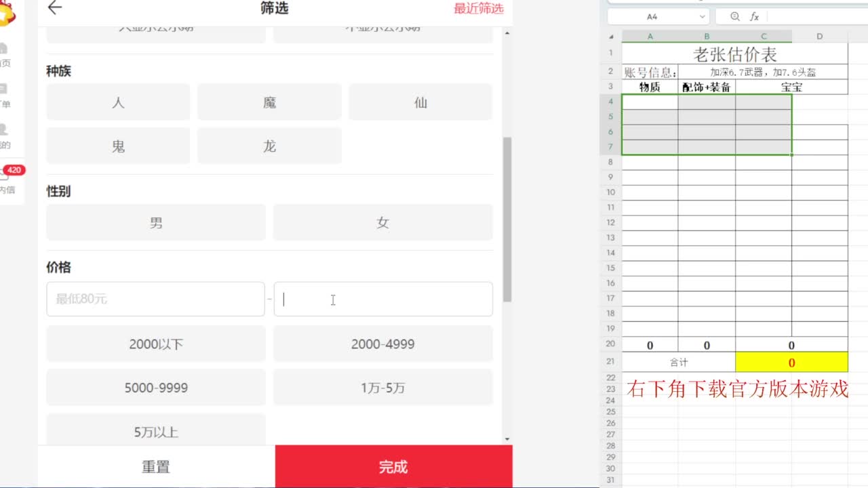Click the scrollbar down arrow in filter panel
Screen dimensions: 868x488
(x=507, y=439)
